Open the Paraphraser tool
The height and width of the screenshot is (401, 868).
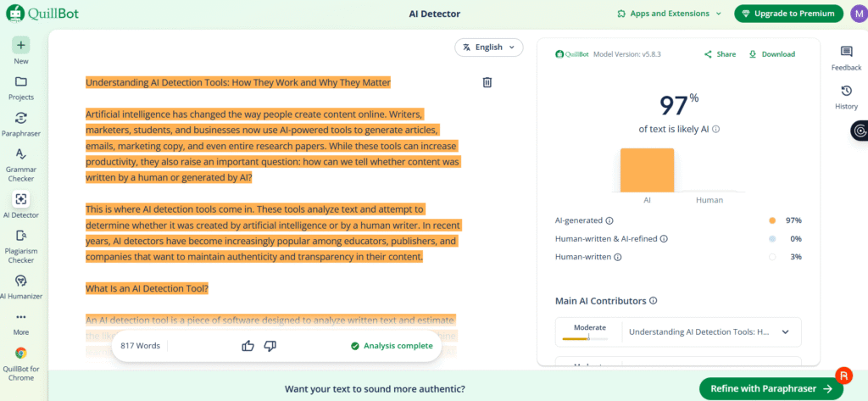[x=21, y=124]
